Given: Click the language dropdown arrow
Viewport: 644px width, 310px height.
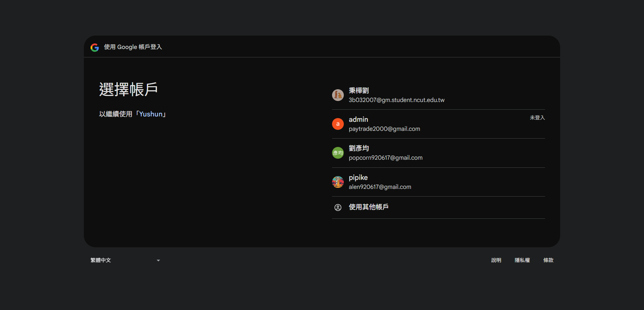Looking at the screenshot, I should pyautogui.click(x=158, y=260).
